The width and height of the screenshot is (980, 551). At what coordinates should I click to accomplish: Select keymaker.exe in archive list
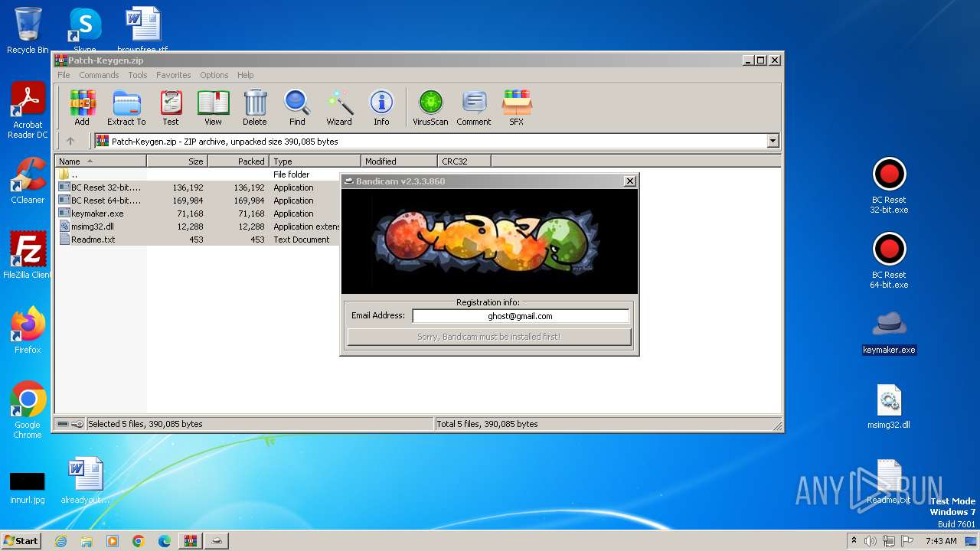198,214
